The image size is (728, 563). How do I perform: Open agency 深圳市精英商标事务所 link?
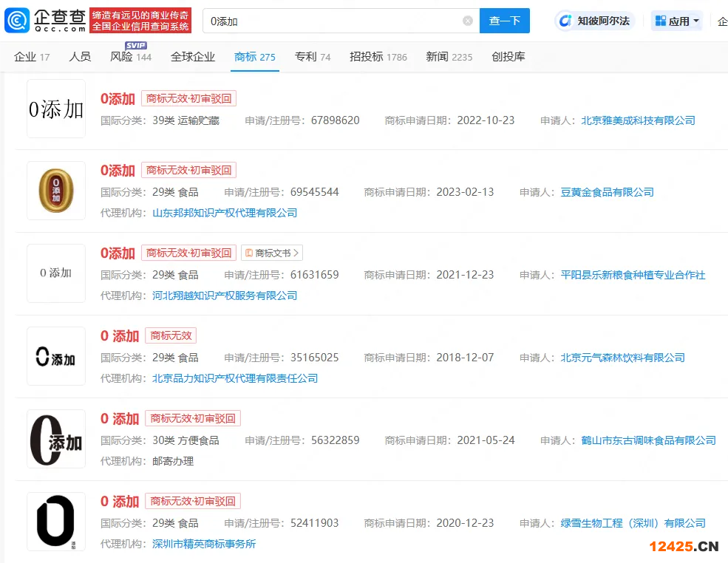pyautogui.click(x=204, y=544)
